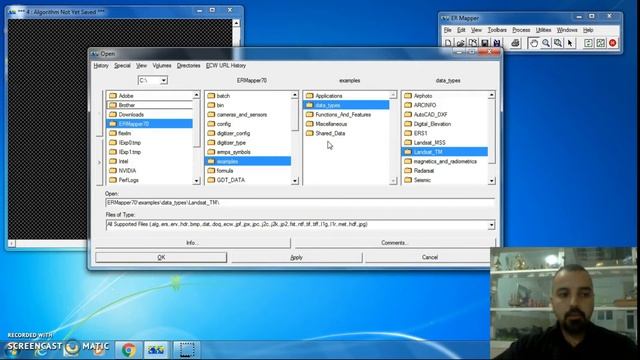This screenshot has height=360, width=640.
Task: Expand the Files of Type dropdown
Action: [491, 224]
